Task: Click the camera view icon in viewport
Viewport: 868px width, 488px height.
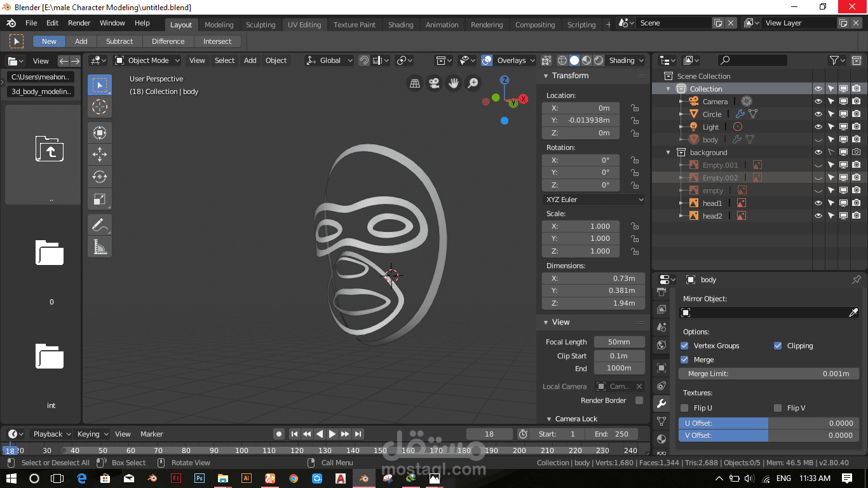Action: (434, 83)
